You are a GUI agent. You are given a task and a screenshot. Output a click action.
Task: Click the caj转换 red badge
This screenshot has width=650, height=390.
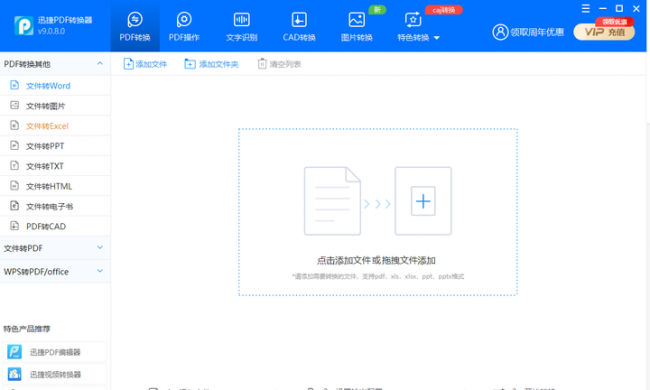point(444,10)
